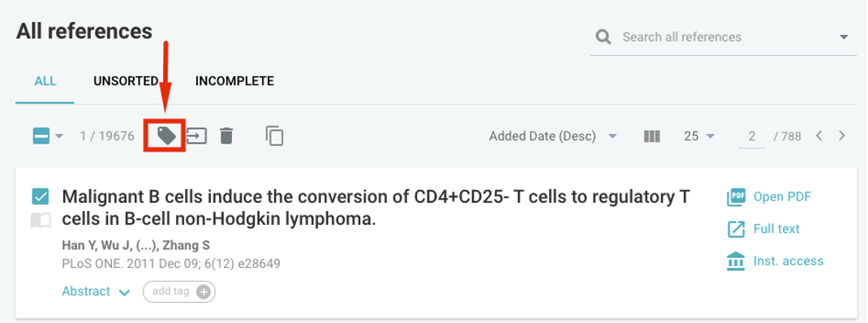Switch to the INCOMPLETE tab
868x323 pixels.
pyautogui.click(x=234, y=81)
